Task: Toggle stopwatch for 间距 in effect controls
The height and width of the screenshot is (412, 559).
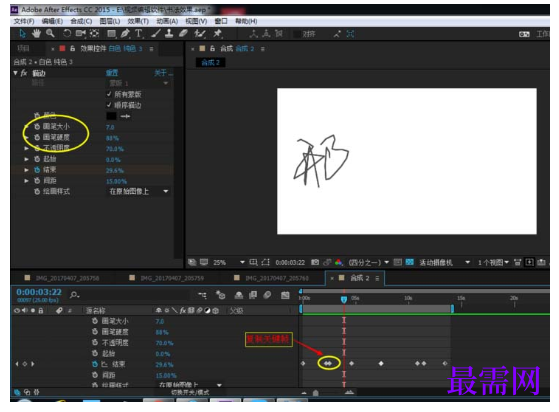Action: 37,181
